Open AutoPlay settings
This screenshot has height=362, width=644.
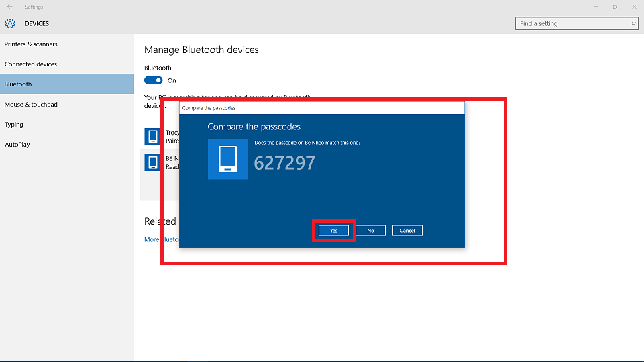tap(67, 145)
